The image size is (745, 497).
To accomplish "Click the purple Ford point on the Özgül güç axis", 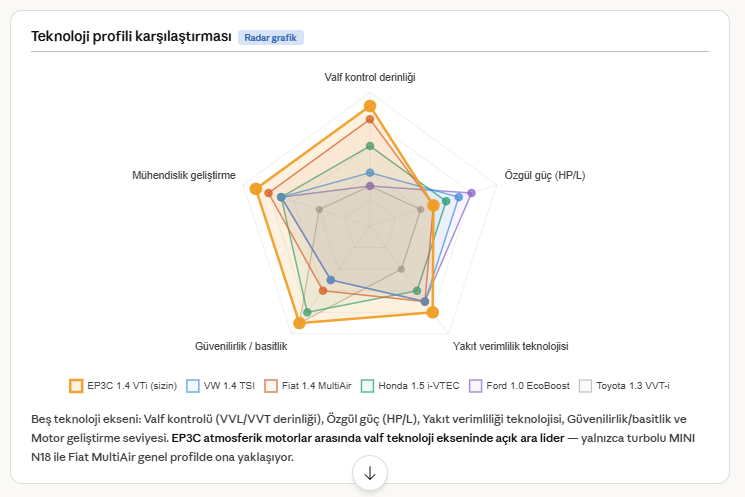I will click(x=470, y=193).
